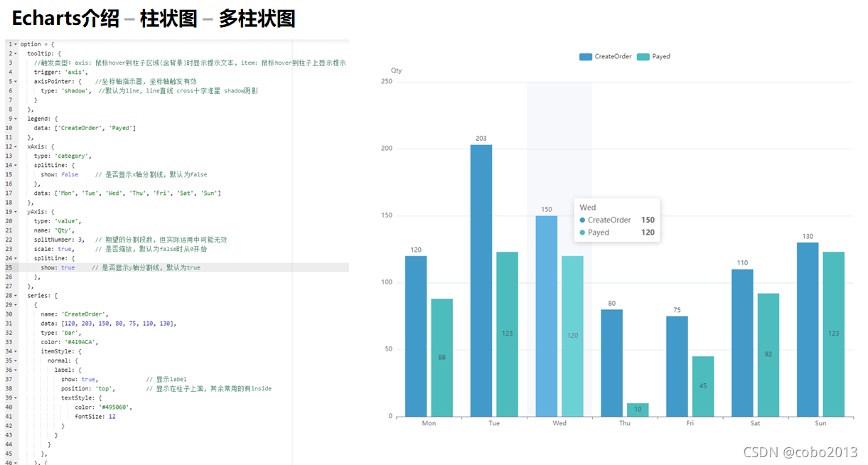Click the 'scale: true,' code line
The width and height of the screenshot is (868, 465).
pyautogui.click(x=53, y=249)
